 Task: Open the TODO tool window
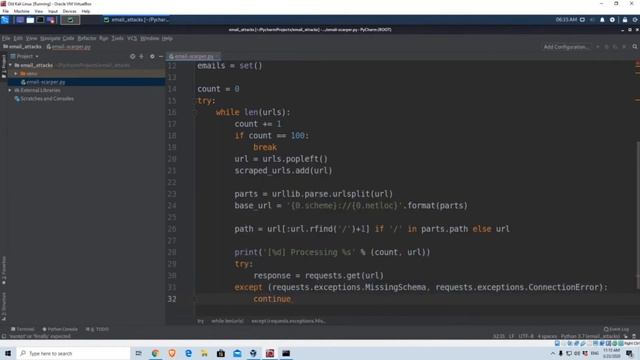pyautogui.click(x=98, y=329)
